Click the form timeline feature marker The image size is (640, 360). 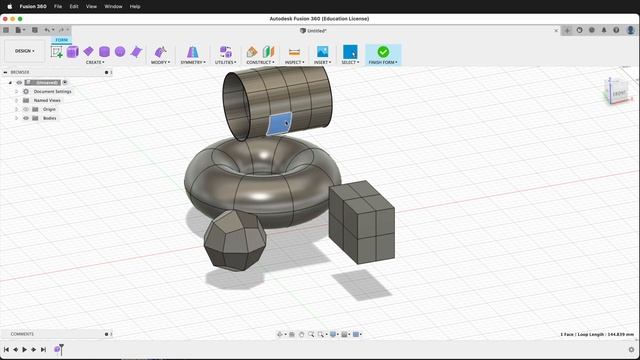pyautogui.click(x=57, y=349)
